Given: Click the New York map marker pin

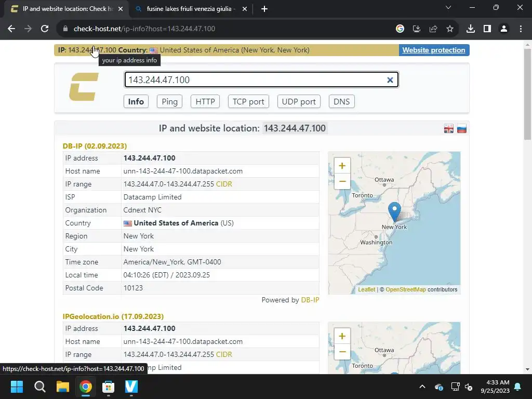Looking at the screenshot, I should [394, 212].
